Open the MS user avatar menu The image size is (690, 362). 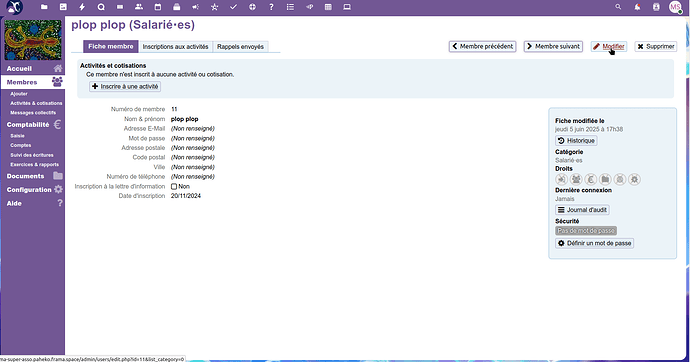click(675, 7)
